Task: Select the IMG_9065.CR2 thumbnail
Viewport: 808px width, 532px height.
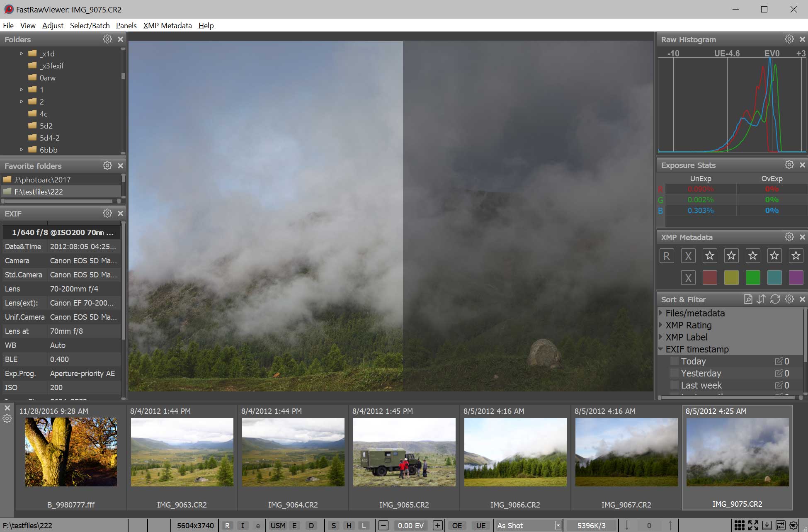Action: click(x=404, y=452)
